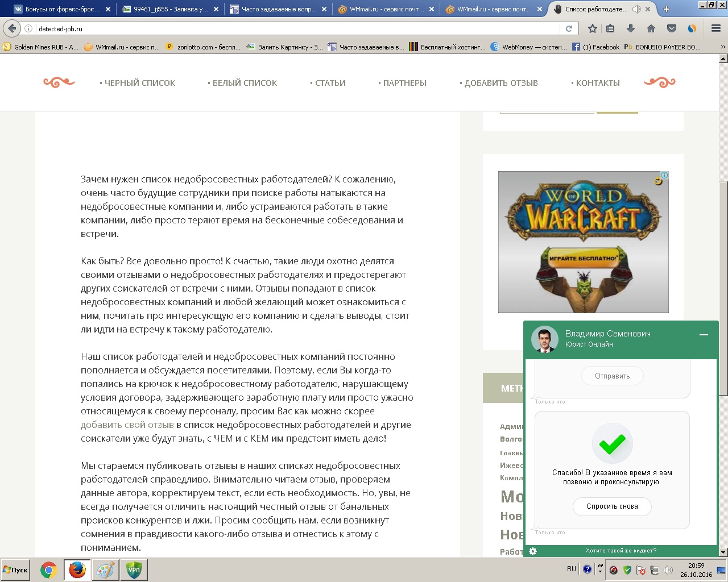
Task: Select Firefox taskbar button
Action: [x=77, y=569]
